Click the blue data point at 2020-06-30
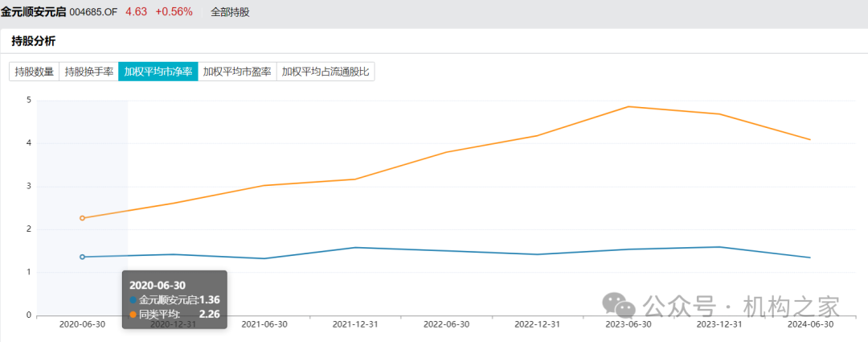Screen dimensions: 868x342 click(x=83, y=257)
